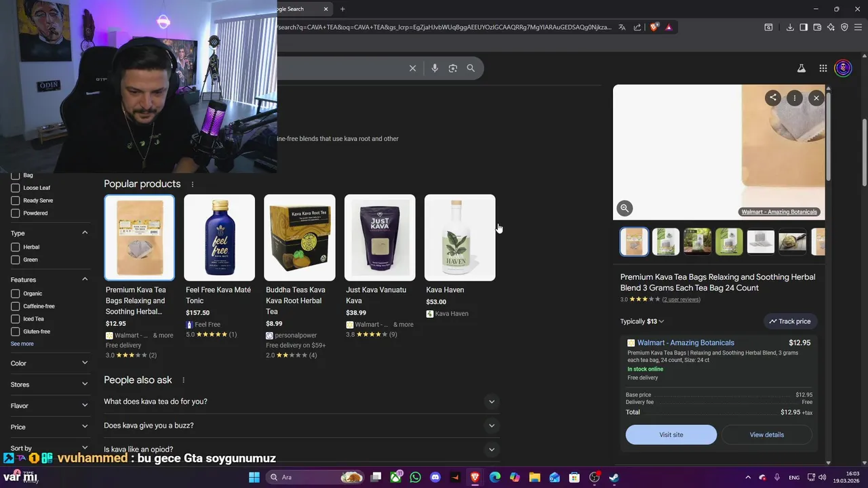Open the 'Typically $13' price dropdown
This screenshot has width=868, height=488.
pos(642,321)
